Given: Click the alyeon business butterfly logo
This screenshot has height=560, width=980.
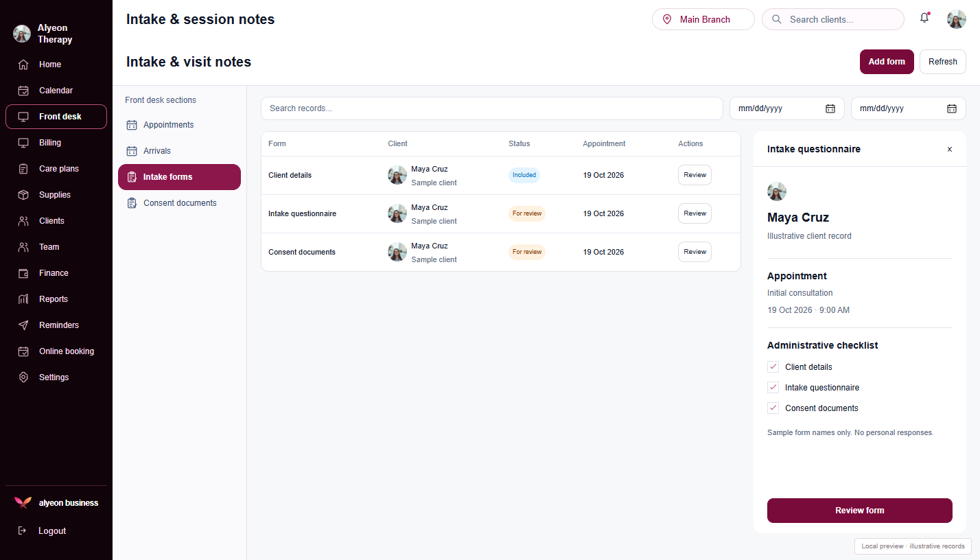Looking at the screenshot, I should pos(23,502).
